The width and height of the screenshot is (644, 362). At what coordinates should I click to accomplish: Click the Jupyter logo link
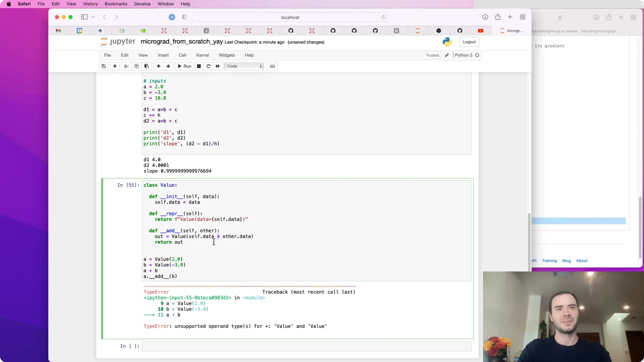117,41
